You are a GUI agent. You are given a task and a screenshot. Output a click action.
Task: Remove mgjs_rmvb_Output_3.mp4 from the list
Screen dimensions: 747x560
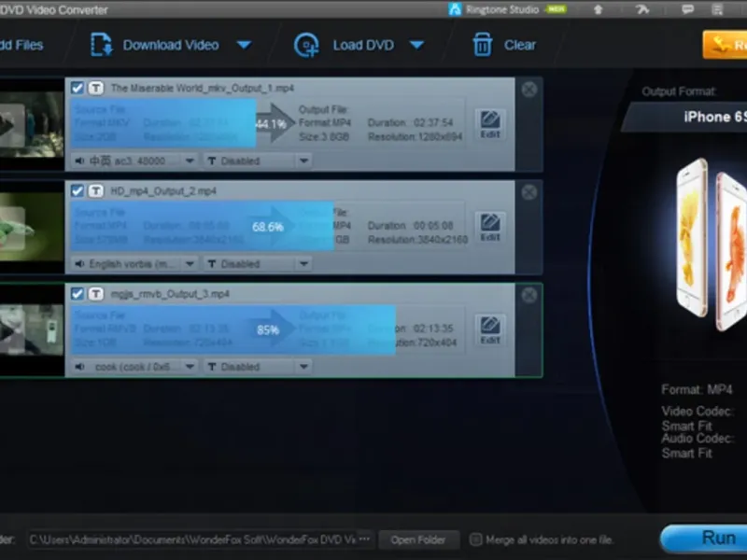click(x=529, y=295)
